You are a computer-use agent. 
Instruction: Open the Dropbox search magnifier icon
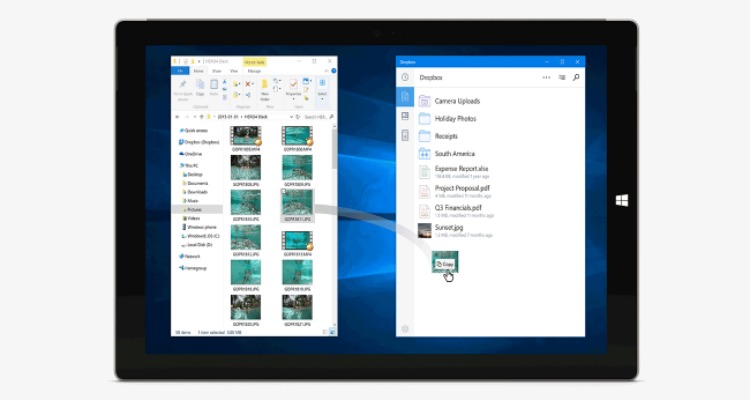coord(576,77)
